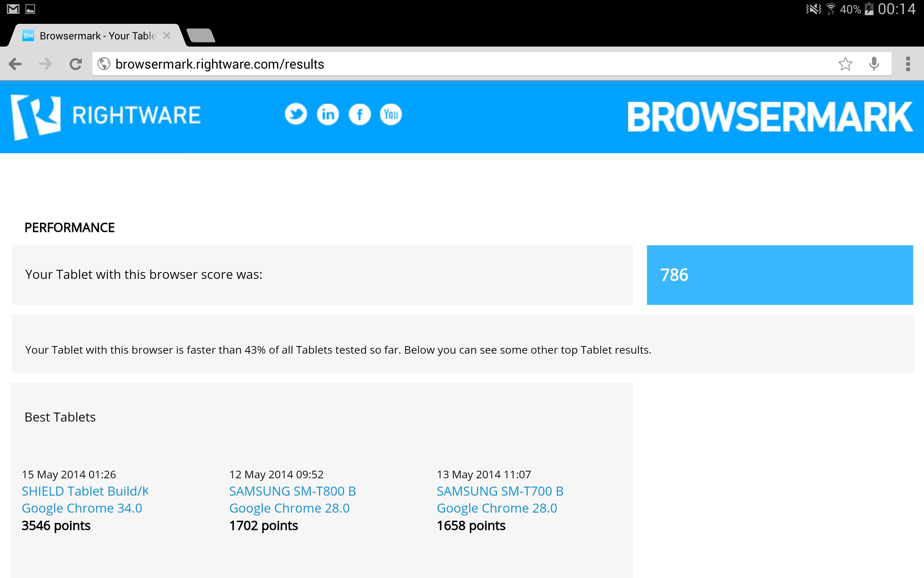Screen dimensions: 924x578
Task: Open Rightware's LinkedIn page
Action: tap(328, 114)
